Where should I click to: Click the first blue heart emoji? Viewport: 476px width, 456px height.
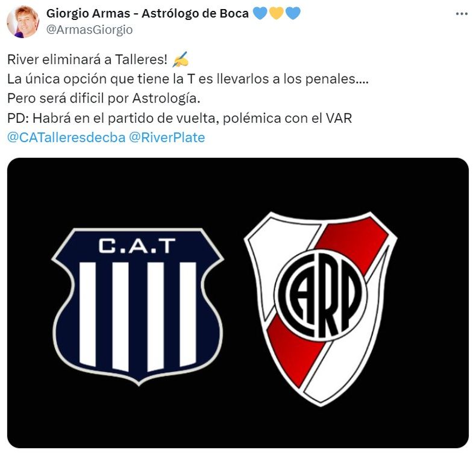click(260, 13)
